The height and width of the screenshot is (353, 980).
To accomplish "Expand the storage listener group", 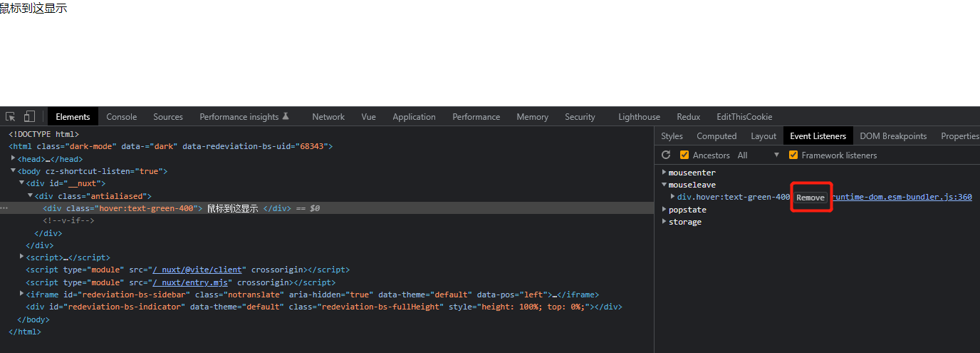I will [664, 222].
